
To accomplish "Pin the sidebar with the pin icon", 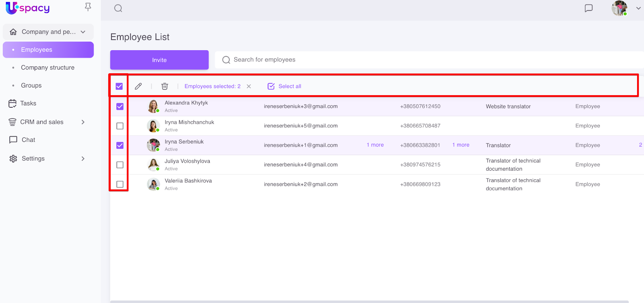I will (x=88, y=7).
